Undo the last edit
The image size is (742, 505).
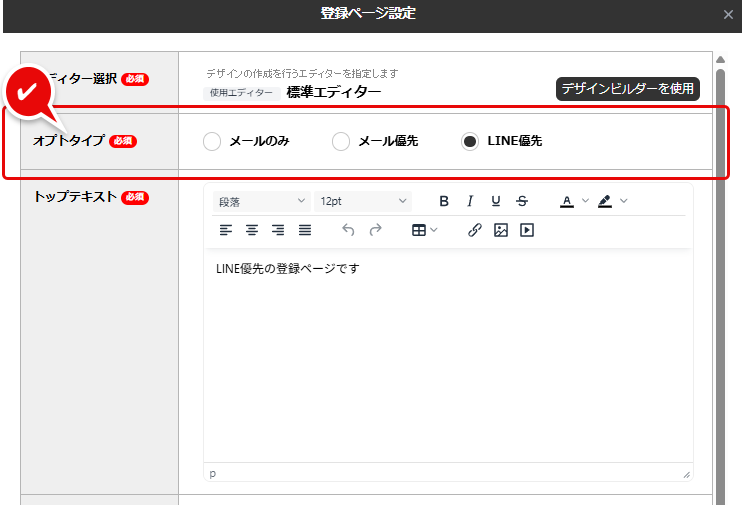[348, 230]
